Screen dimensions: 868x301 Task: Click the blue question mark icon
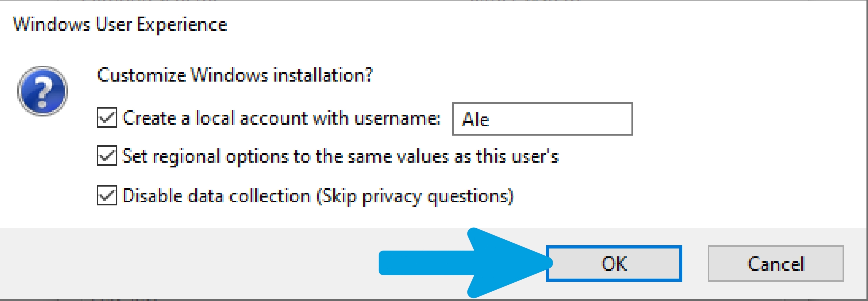pyautogui.click(x=43, y=91)
